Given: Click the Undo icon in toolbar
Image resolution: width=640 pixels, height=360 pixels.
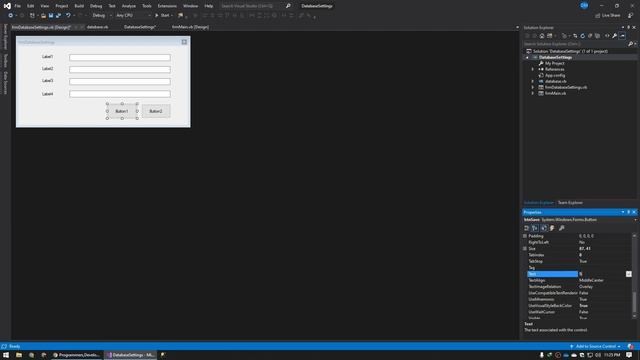Looking at the screenshot, I should pyautogui.click(x=68, y=16).
